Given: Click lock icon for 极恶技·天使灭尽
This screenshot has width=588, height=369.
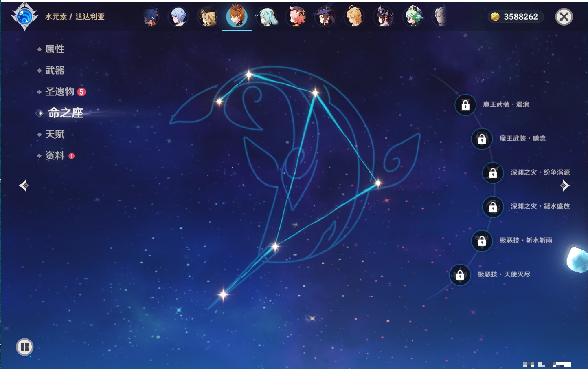Looking at the screenshot, I should pyautogui.click(x=460, y=274).
